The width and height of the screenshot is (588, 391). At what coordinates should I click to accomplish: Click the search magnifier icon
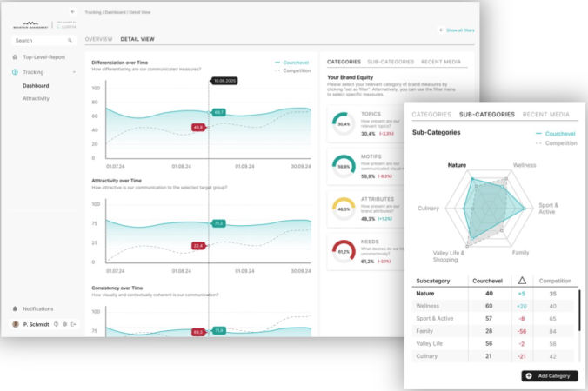click(x=70, y=41)
